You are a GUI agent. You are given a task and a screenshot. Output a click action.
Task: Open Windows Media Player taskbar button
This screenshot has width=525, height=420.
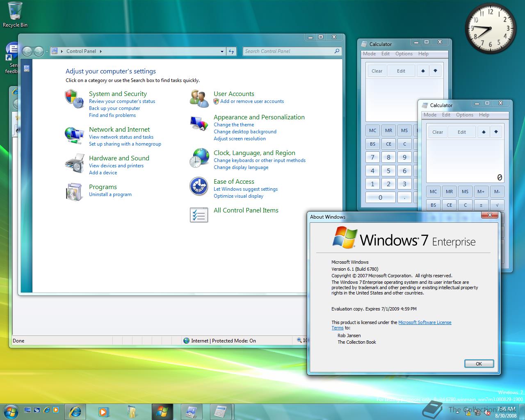click(103, 411)
